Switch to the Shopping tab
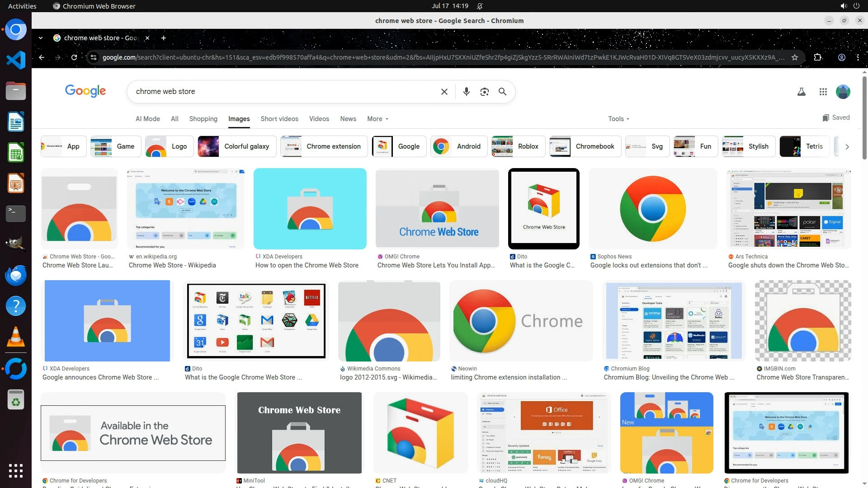Screen dimensions: 868x488 pyautogui.click(x=203, y=119)
